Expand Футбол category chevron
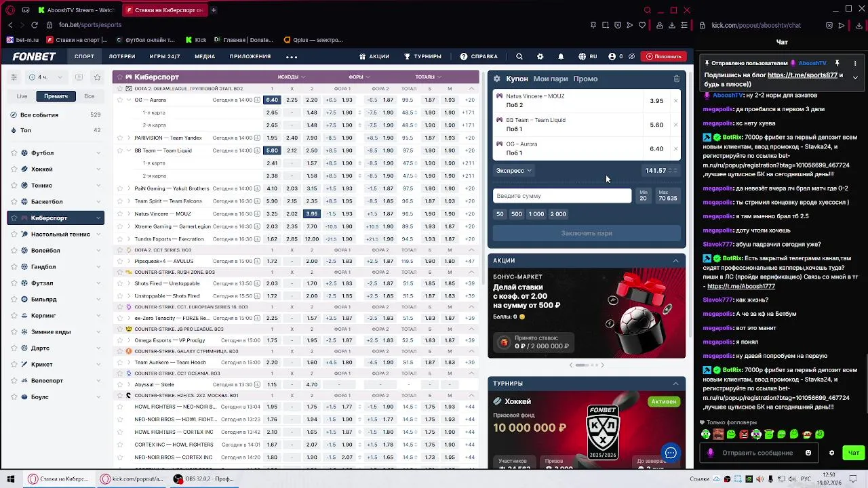The image size is (868, 488). [98, 153]
